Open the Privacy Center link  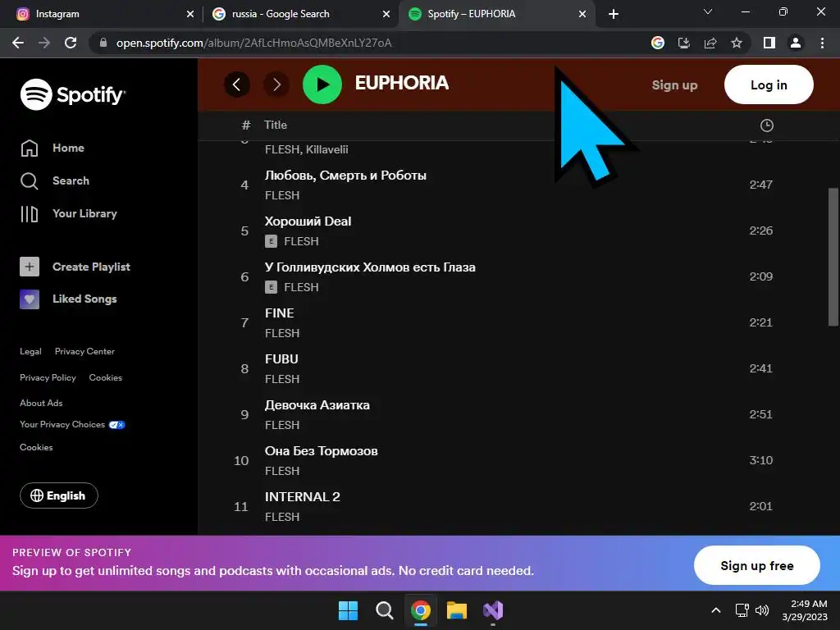[x=84, y=351]
